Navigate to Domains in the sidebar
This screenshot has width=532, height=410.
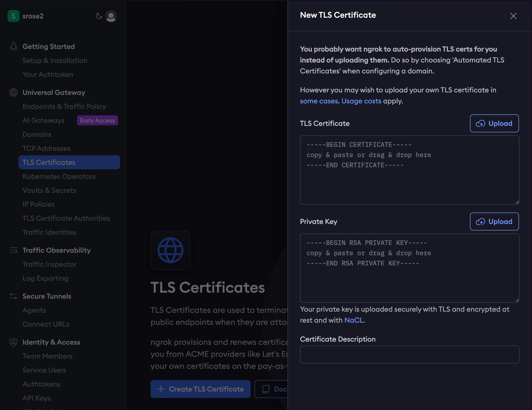[x=37, y=134]
